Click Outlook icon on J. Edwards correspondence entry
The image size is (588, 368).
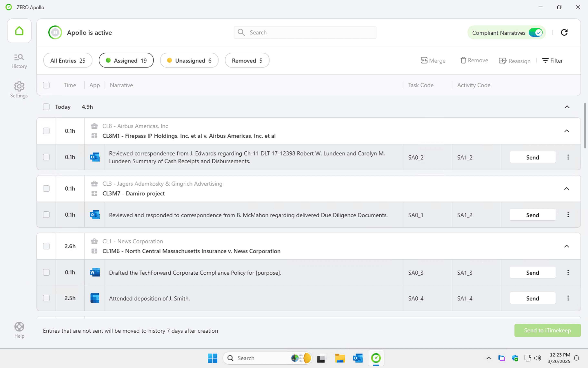(95, 157)
